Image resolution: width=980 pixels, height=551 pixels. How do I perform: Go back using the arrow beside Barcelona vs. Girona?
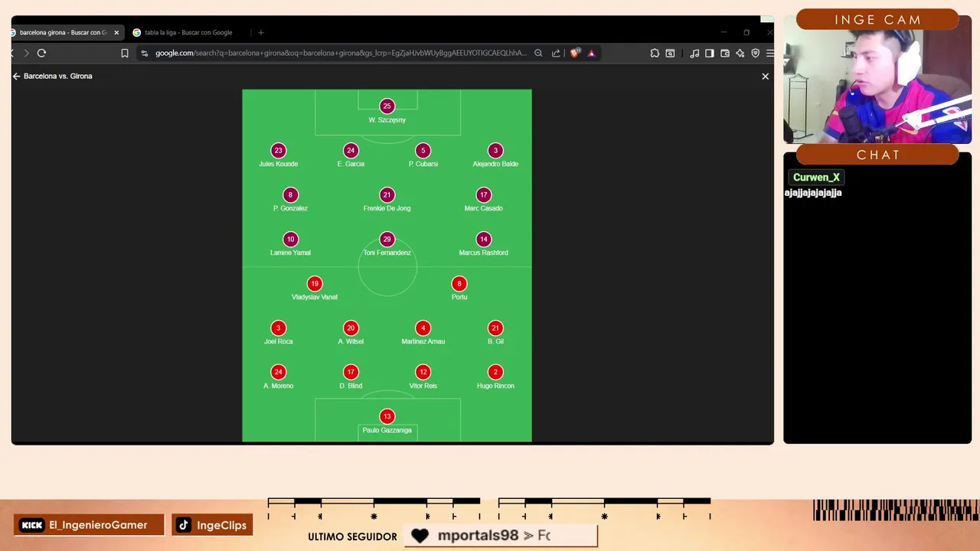[x=16, y=76]
